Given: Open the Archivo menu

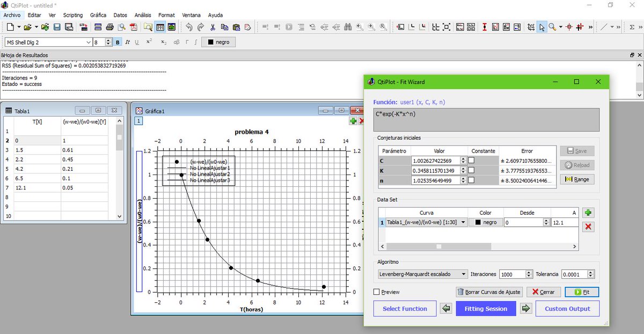Looking at the screenshot, I should [x=12, y=15].
